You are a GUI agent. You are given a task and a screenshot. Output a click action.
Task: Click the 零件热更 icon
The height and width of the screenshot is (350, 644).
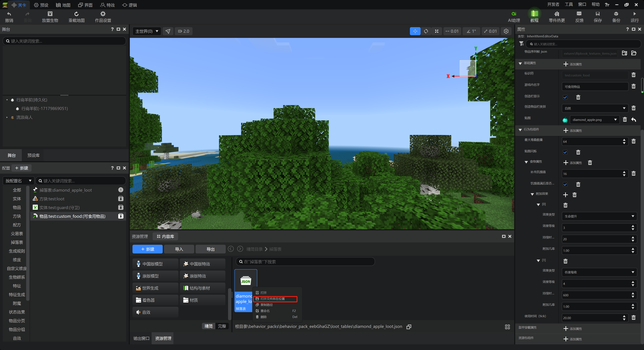coord(556,14)
